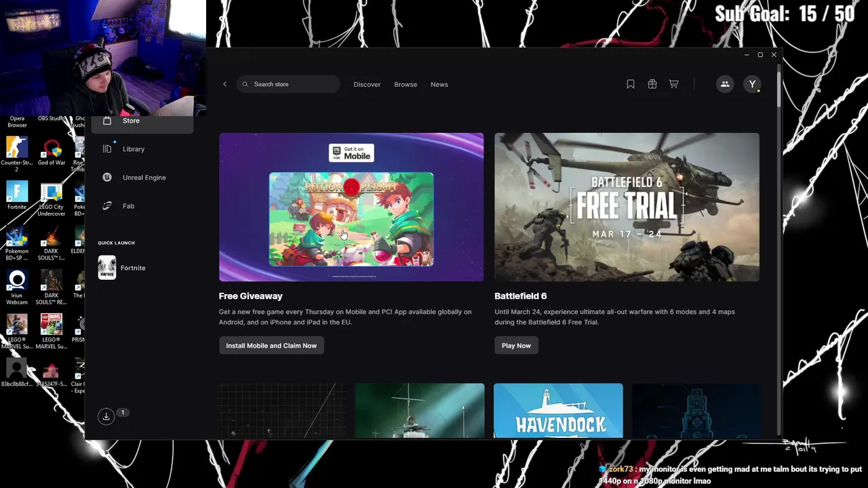868x488 pixels.
Task: Select the 3185247F-5 desktop file icon
Action: click(x=51, y=373)
